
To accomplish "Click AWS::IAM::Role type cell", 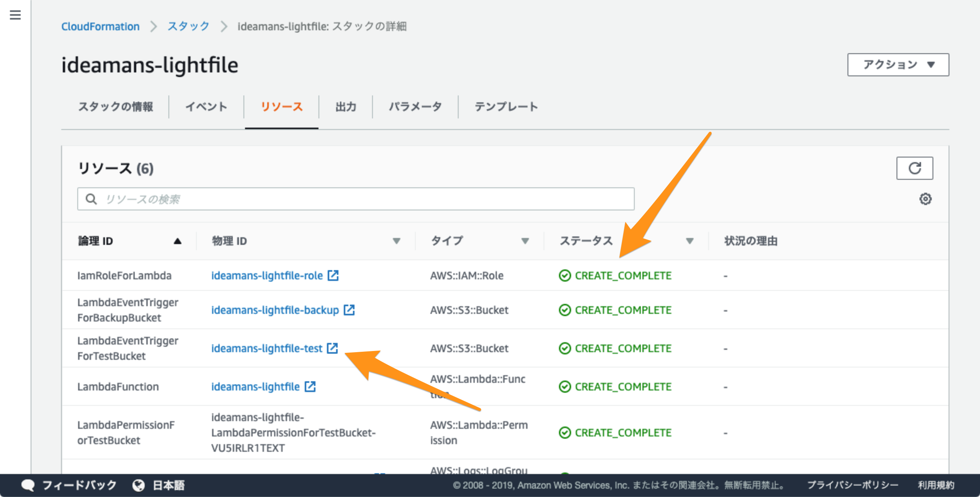I will (x=467, y=276).
